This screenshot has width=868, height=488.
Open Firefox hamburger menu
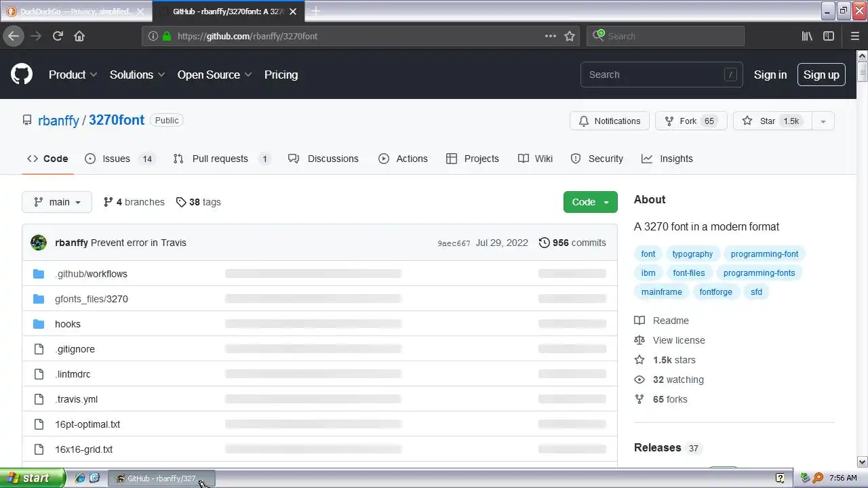click(x=854, y=36)
